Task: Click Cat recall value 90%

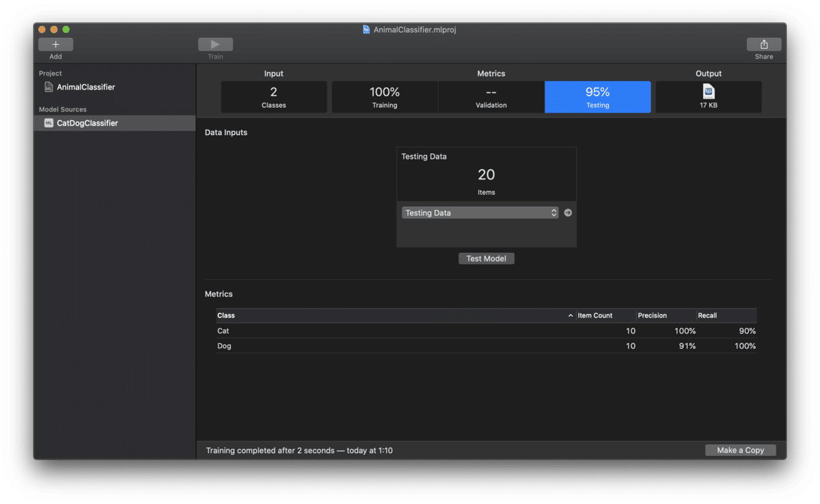Action: pos(747,331)
